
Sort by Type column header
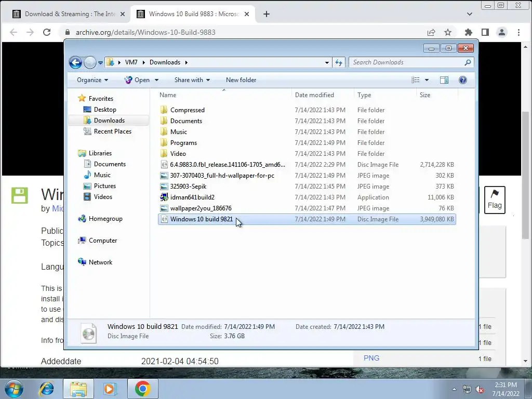click(x=385, y=95)
